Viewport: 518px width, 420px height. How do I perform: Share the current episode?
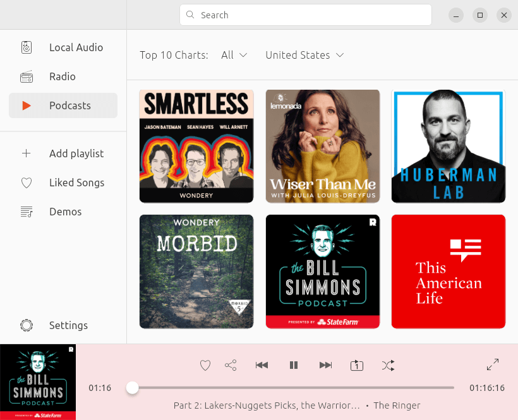[x=231, y=365]
